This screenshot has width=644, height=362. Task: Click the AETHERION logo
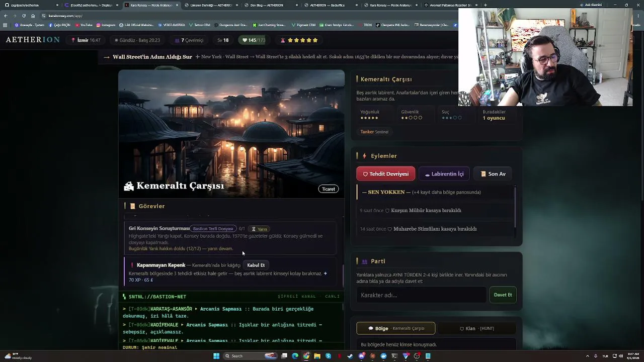(x=33, y=40)
